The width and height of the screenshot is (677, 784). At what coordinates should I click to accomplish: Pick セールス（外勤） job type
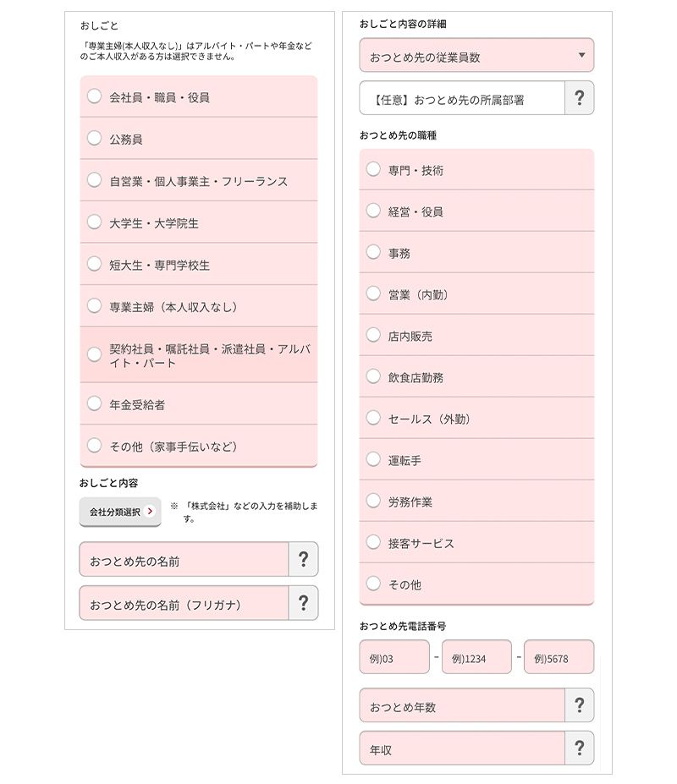(x=372, y=419)
